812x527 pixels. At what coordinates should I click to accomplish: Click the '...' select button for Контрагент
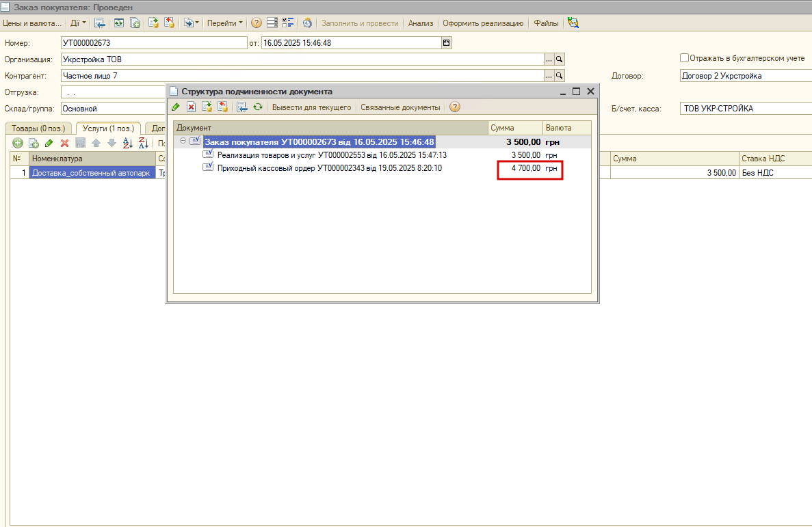pyautogui.click(x=549, y=76)
